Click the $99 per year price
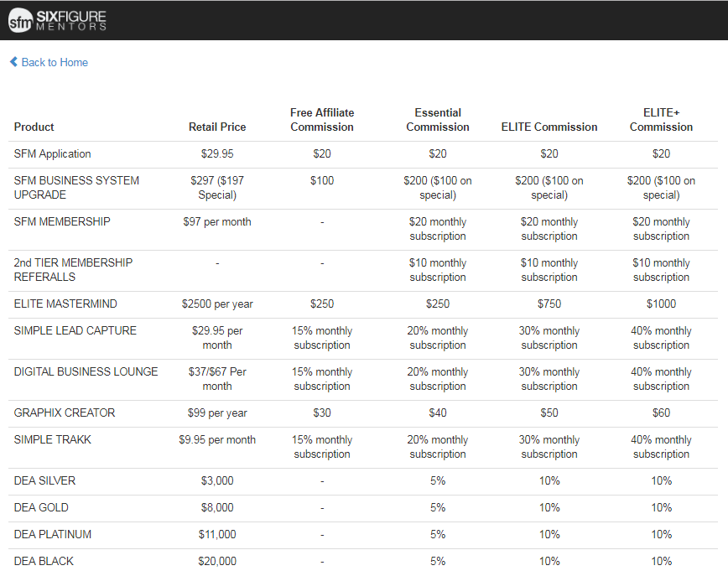 coord(217,413)
